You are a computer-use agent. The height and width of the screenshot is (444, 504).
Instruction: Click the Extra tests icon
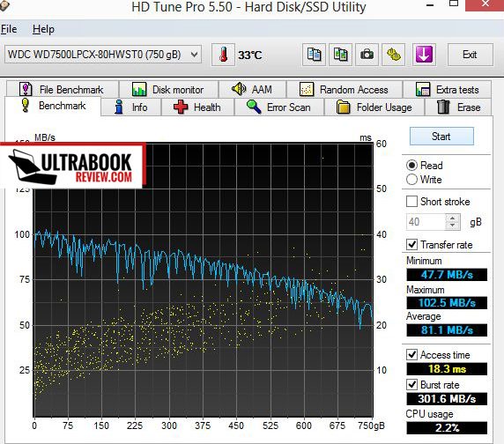coord(423,89)
